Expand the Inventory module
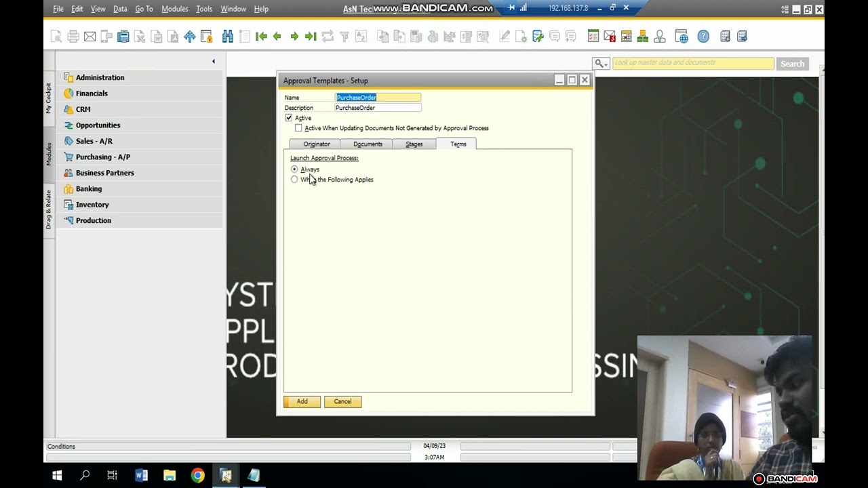 click(x=92, y=205)
